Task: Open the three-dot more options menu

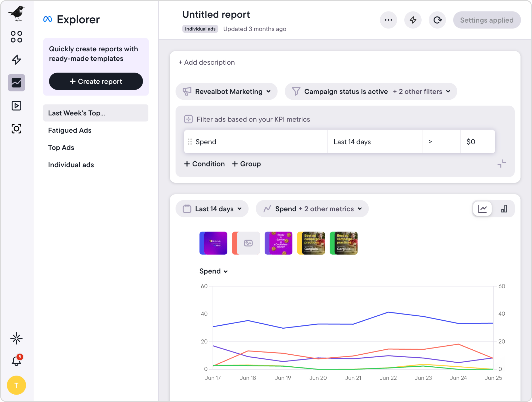Action: 388,20
